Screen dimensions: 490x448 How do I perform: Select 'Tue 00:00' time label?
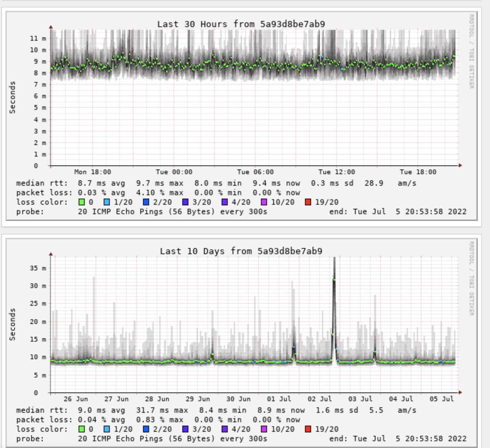point(174,172)
